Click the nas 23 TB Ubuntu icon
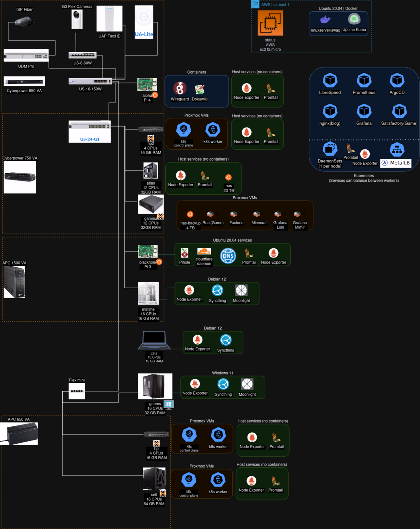Viewport: 420px width, 529px height. 229,177
